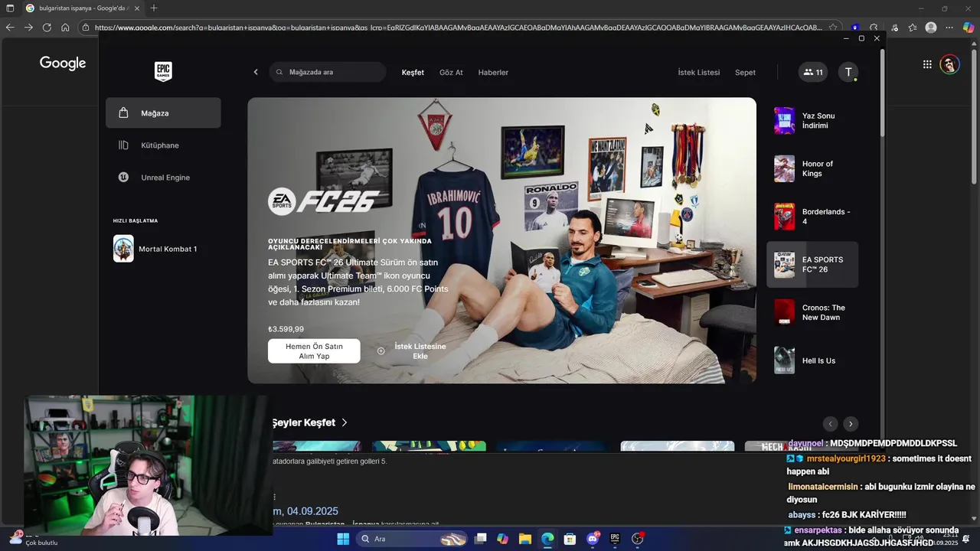Close the bulgaristan ispanya tab
Viewport: 980px width, 551px height.
click(138, 8)
